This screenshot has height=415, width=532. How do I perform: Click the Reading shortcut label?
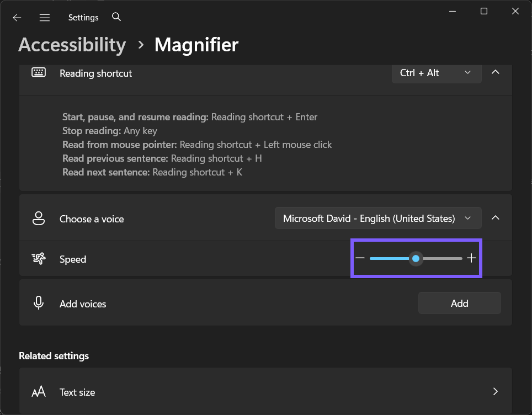95,73
